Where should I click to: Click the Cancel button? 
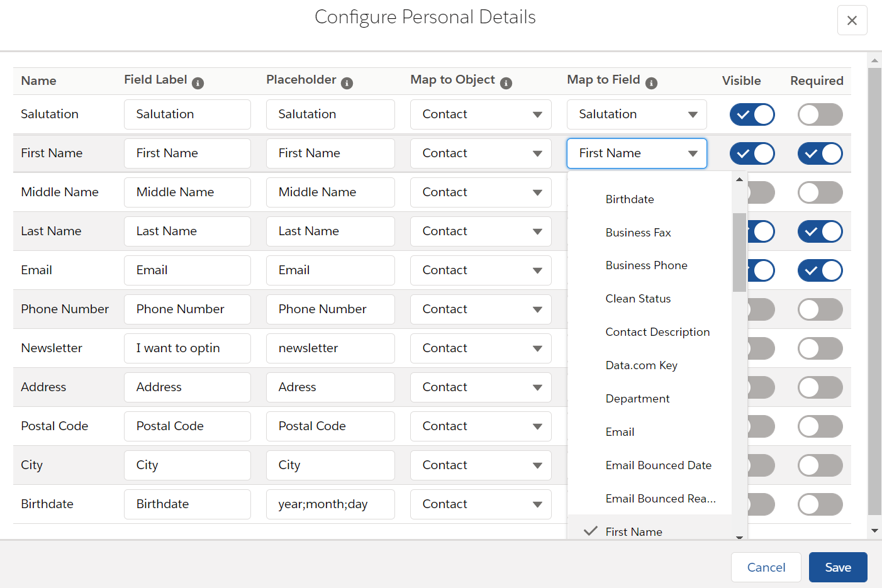tap(766, 567)
